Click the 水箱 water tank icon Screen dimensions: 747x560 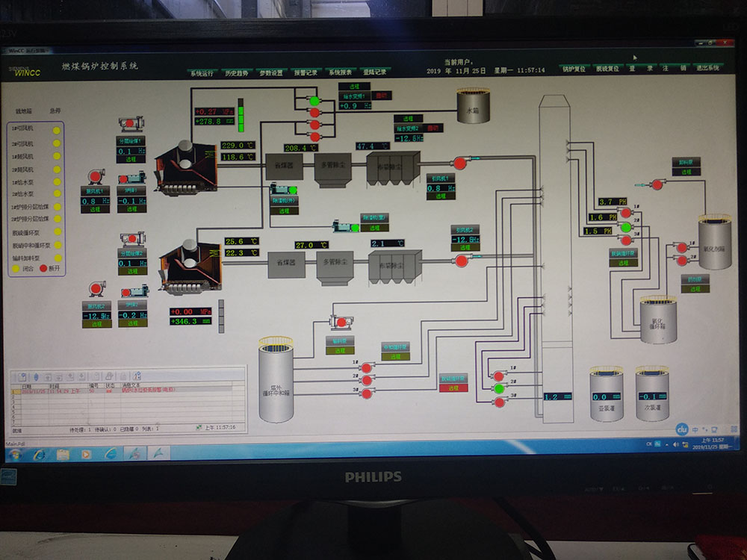[473, 106]
